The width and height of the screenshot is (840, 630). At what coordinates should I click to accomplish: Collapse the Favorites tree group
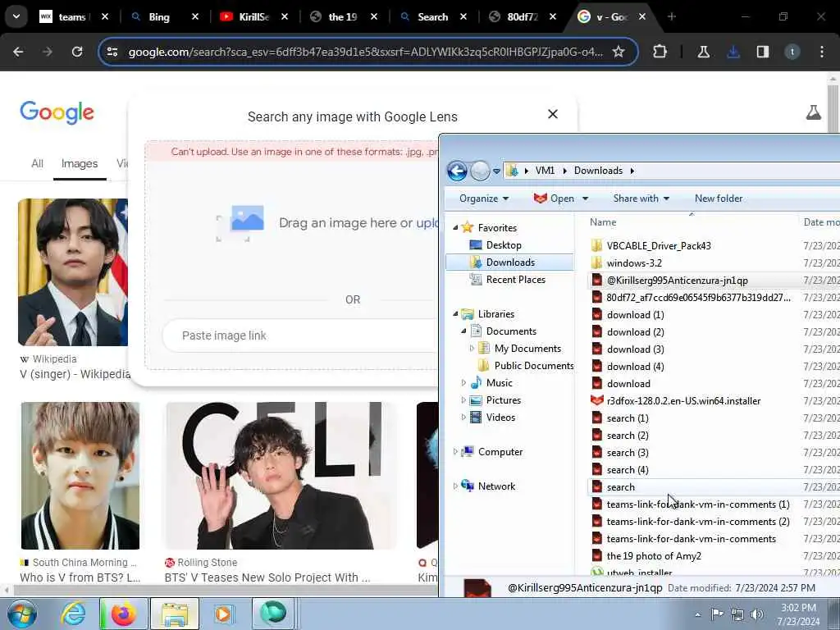click(455, 228)
